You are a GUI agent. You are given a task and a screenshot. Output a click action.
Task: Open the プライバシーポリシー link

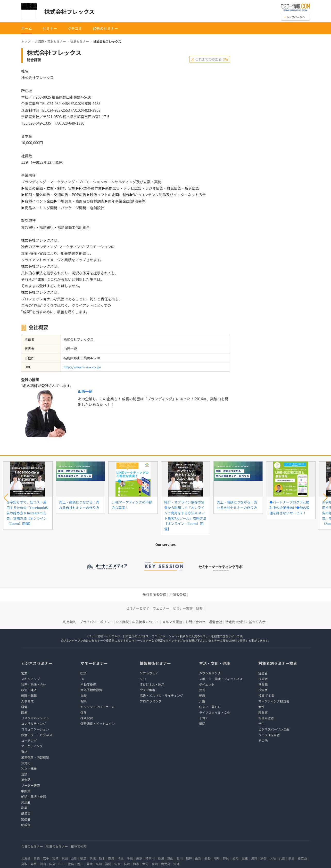96,622
